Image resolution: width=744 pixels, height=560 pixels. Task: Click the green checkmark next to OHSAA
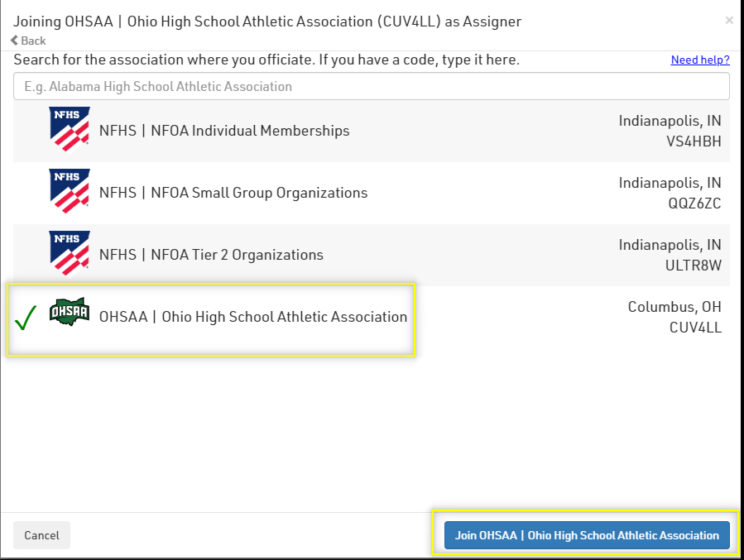(26, 318)
